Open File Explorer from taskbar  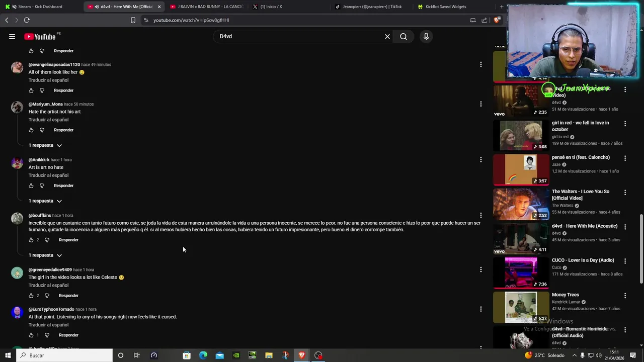[x=269, y=355]
